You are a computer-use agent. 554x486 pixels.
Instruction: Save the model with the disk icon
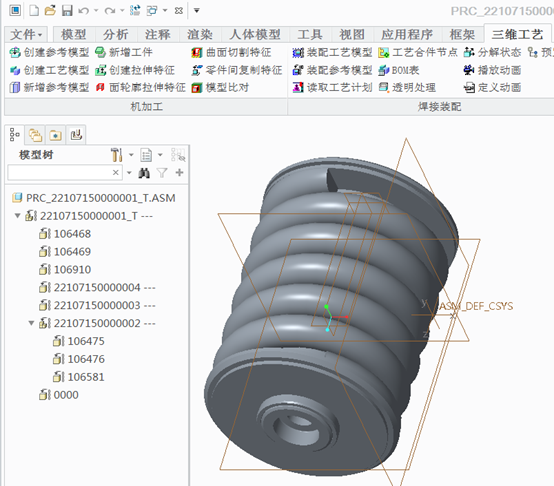pos(67,11)
